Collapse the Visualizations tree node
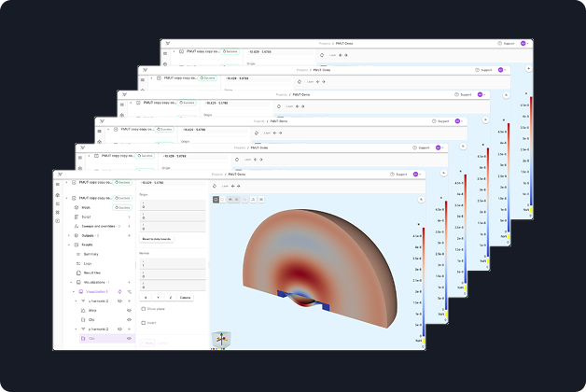The image size is (586, 392). tap(71, 282)
